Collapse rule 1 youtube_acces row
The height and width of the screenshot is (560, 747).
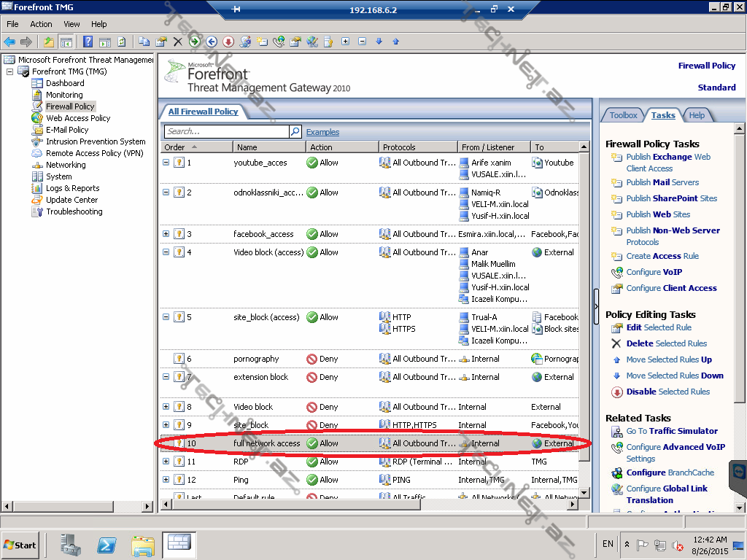click(x=166, y=163)
